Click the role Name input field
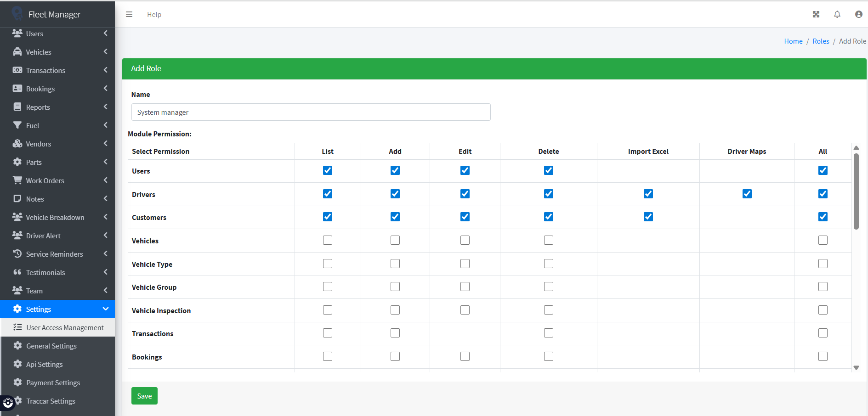This screenshot has width=868, height=416. pos(311,112)
